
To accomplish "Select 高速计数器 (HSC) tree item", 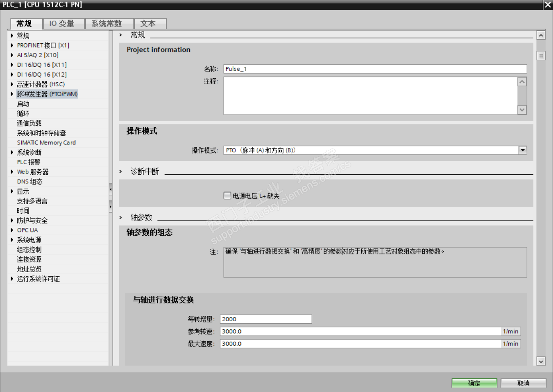I will click(x=41, y=84).
